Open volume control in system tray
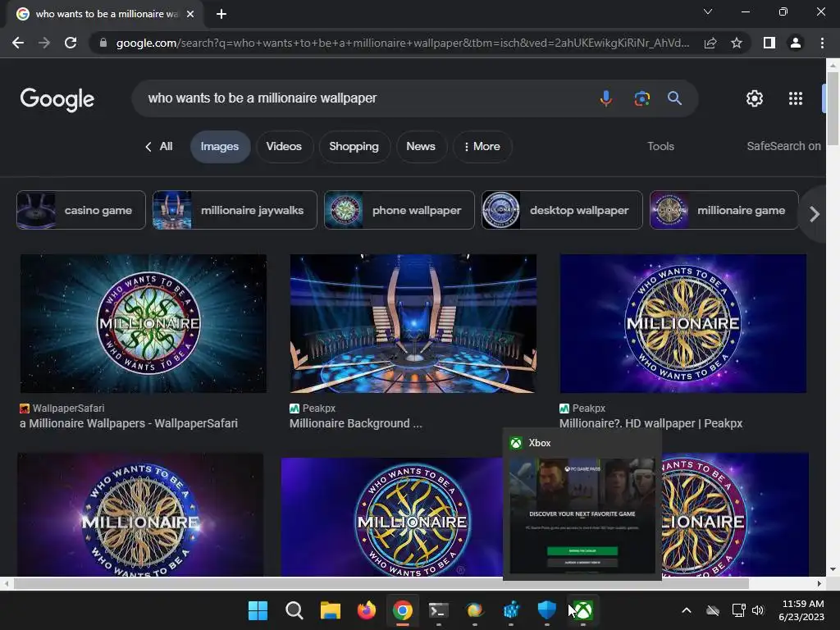This screenshot has width=840, height=630. (x=758, y=610)
